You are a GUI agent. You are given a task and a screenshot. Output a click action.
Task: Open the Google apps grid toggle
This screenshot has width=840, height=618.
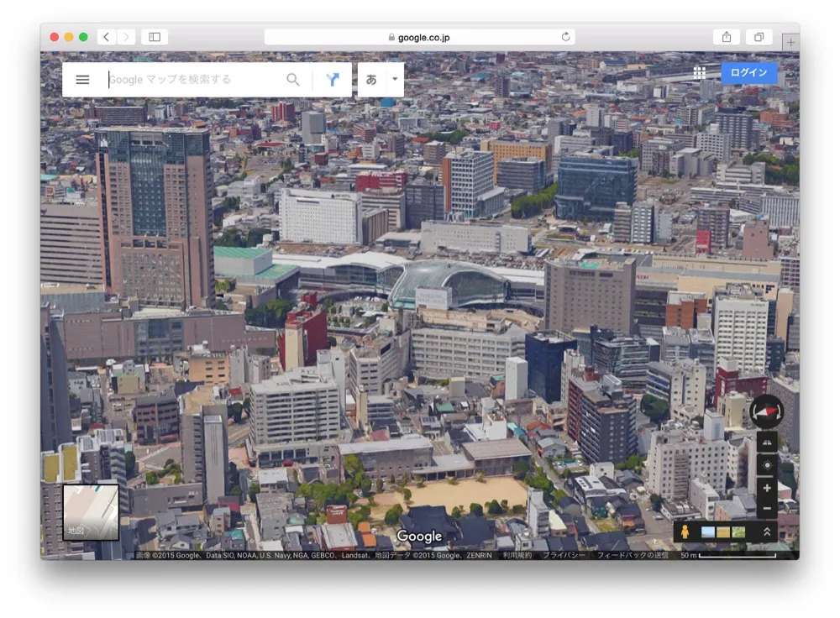coord(699,72)
